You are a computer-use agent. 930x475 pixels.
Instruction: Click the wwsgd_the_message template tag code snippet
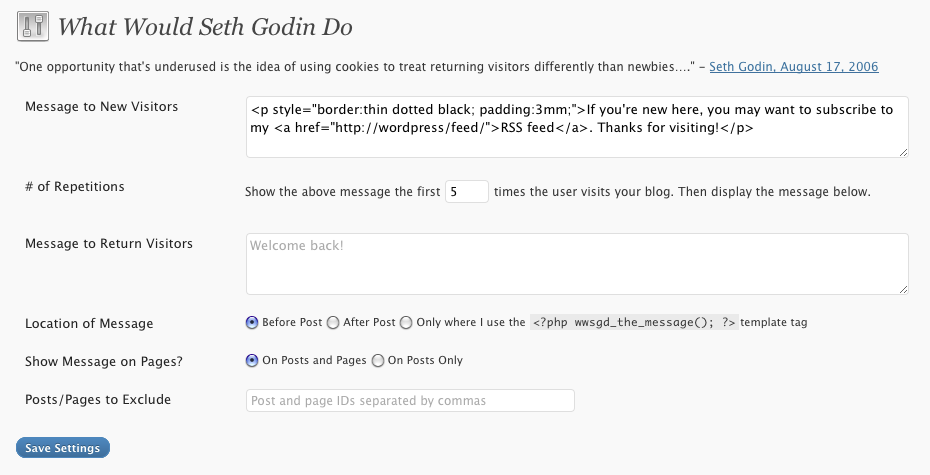coord(634,323)
